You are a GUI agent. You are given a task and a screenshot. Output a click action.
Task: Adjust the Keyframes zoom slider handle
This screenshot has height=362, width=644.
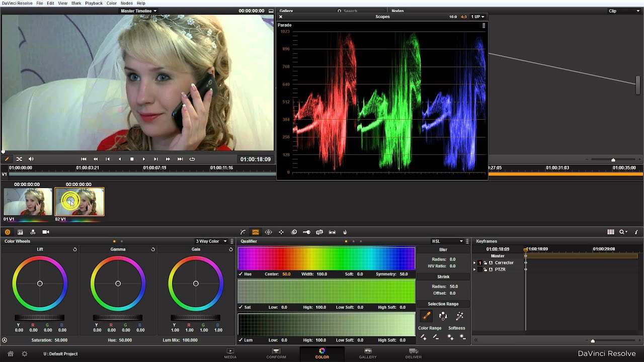pyautogui.click(x=593, y=341)
